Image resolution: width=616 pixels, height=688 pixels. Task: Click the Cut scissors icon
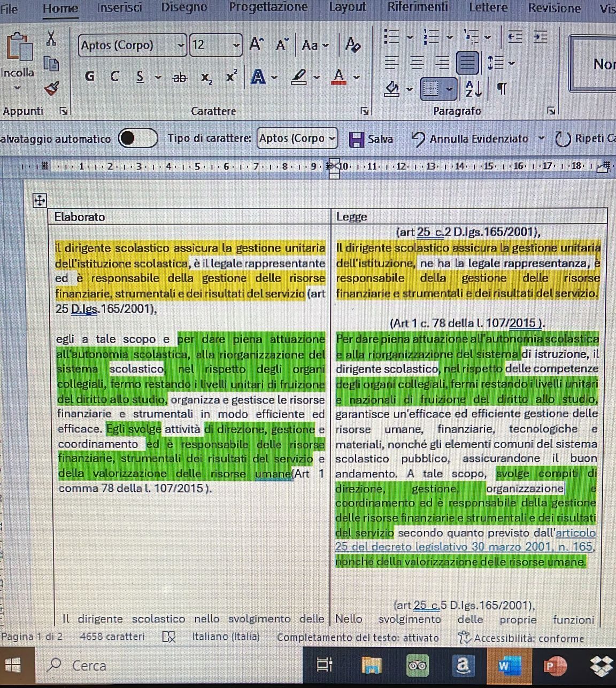tap(51, 38)
